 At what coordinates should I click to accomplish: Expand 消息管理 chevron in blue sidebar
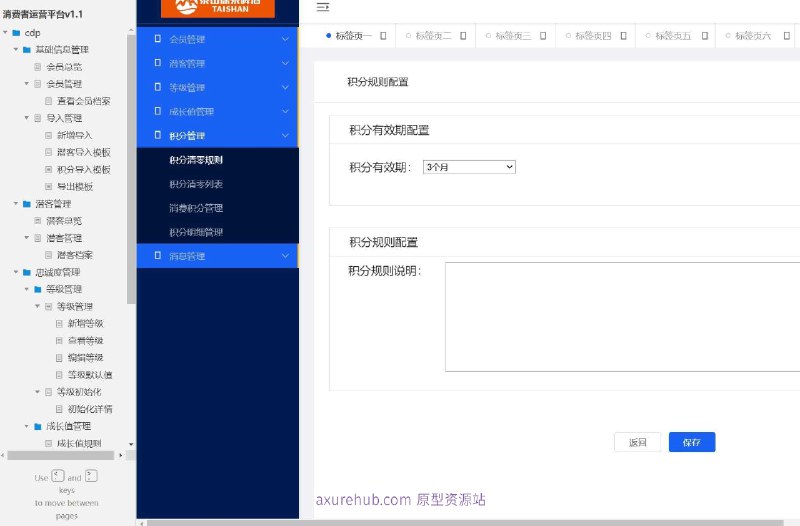[285, 256]
